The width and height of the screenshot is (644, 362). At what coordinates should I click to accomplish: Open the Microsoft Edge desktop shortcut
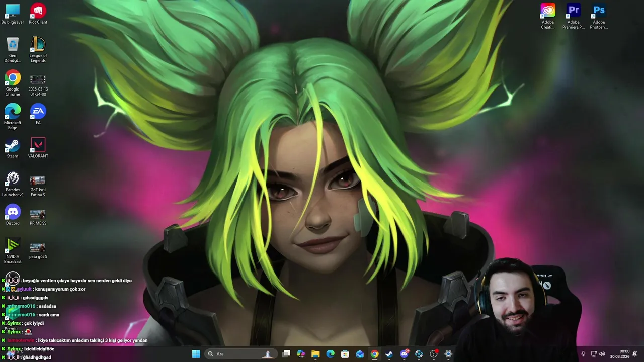[x=13, y=117]
